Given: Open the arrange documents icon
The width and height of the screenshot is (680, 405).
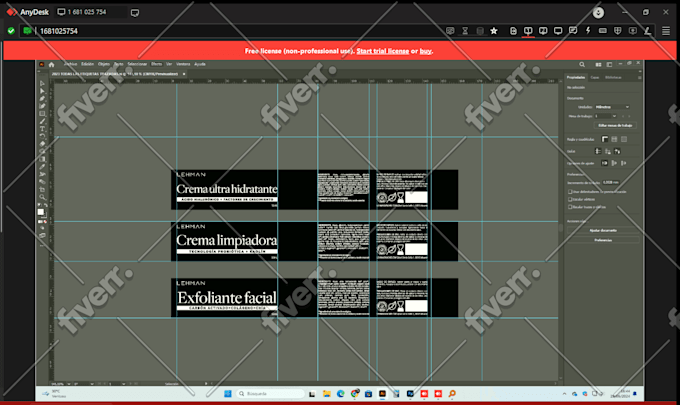Looking at the screenshot, I should tap(598, 64).
